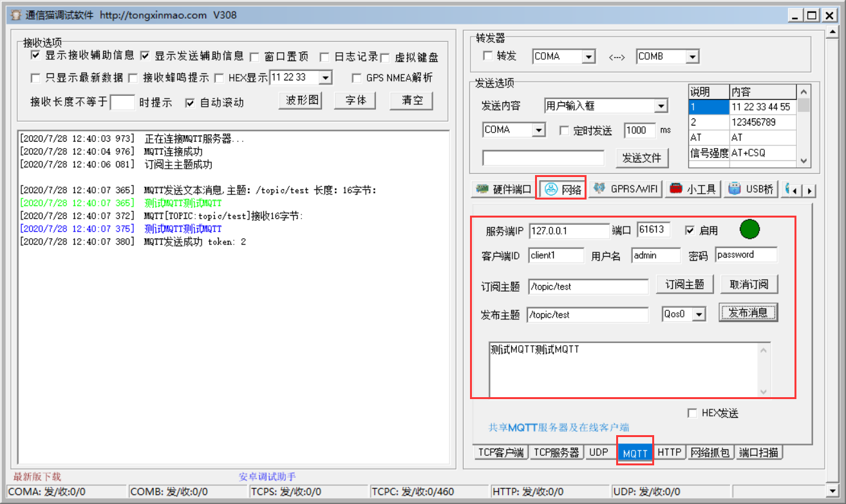Expand the 发送内容 用户输入框 dropdown
Viewport: 846px width, 504px height.
(x=661, y=106)
